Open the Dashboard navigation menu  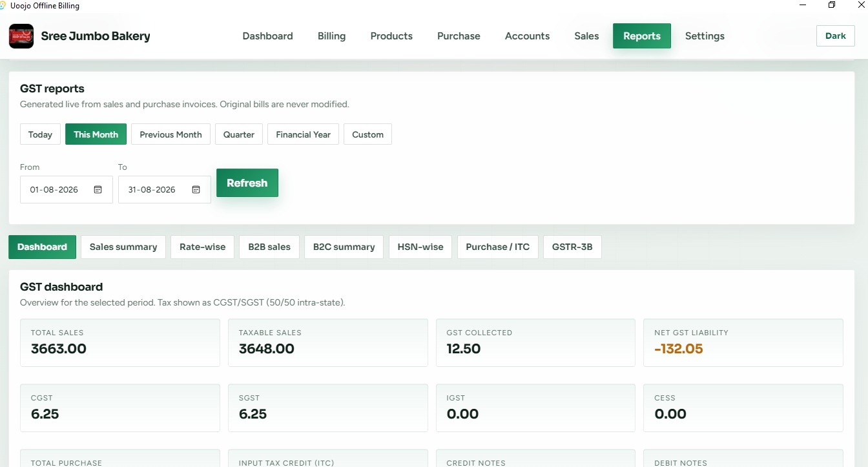(x=267, y=36)
